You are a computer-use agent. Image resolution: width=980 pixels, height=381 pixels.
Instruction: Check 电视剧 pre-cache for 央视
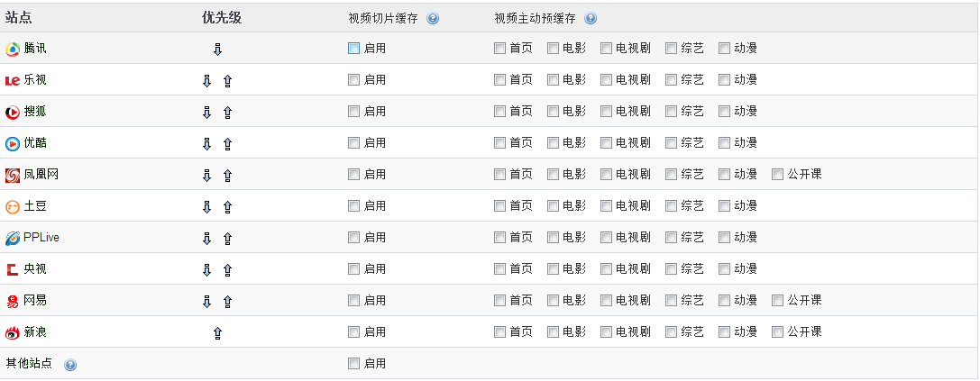pyautogui.click(x=606, y=269)
